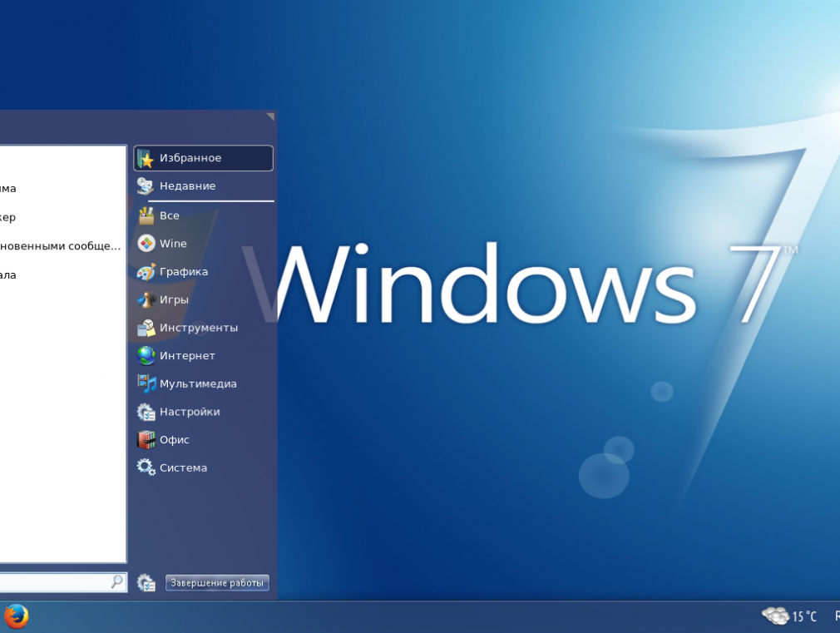This screenshot has width=840, height=633.
Task: Open the Настройки category
Action: click(203, 412)
